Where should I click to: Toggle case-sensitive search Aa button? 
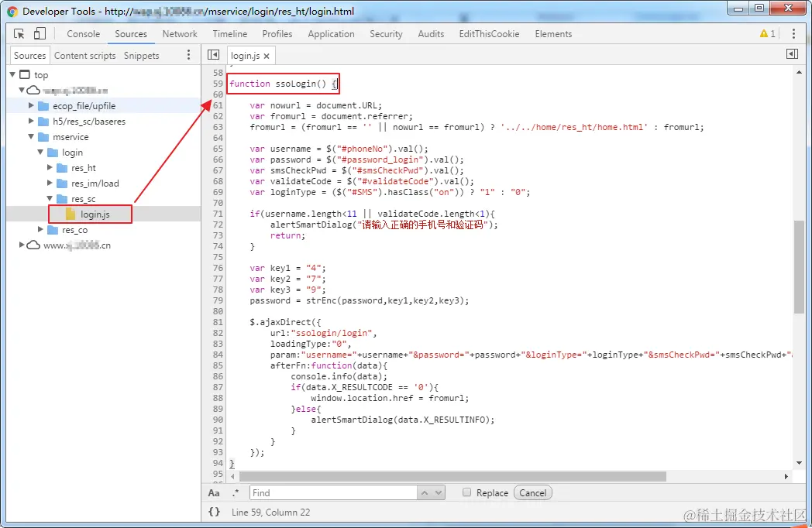coord(214,493)
